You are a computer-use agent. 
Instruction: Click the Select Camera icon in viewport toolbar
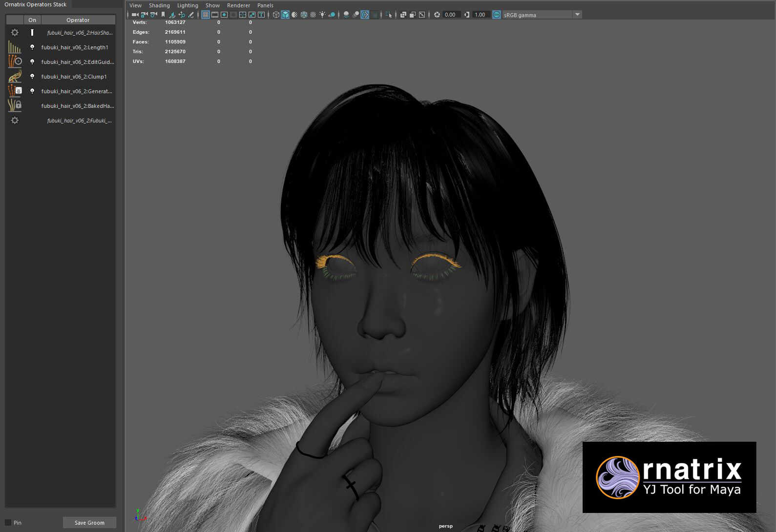pyautogui.click(x=135, y=15)
